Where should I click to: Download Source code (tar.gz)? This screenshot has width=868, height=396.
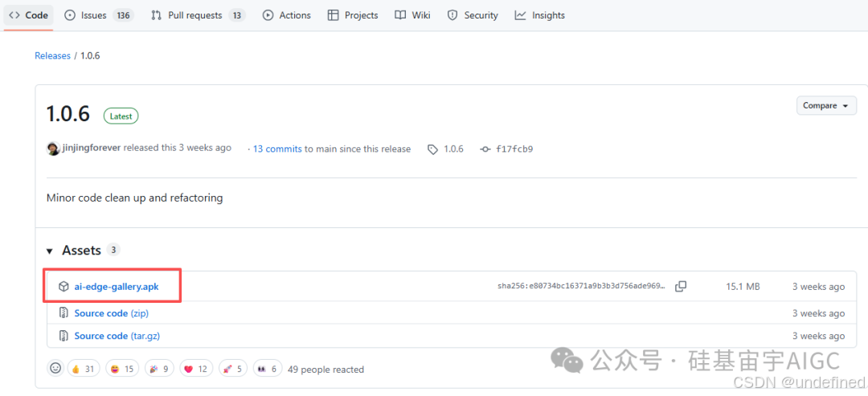click(x=117, y=336)
